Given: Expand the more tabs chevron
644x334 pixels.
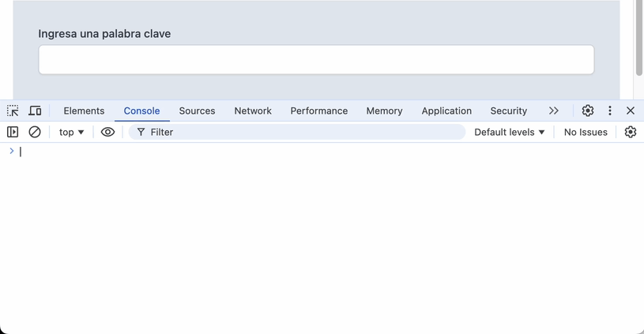Looking at the screenshot, I should (x=553, y=111).
